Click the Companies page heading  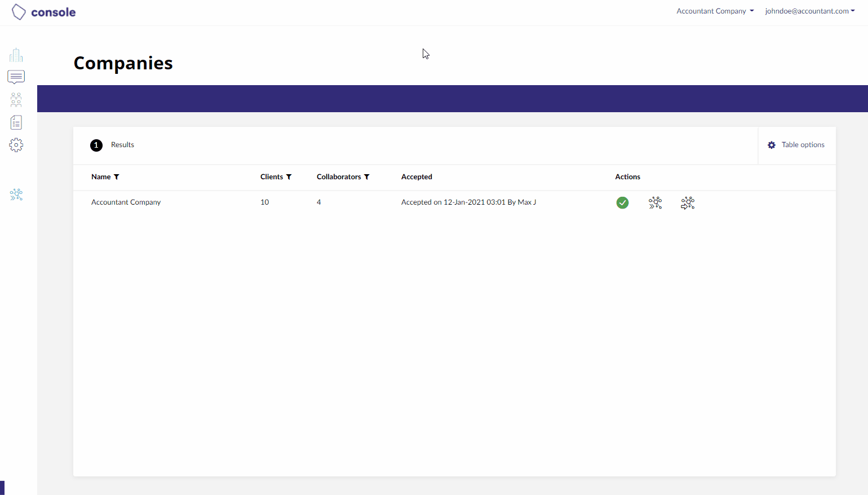[123, 63]
